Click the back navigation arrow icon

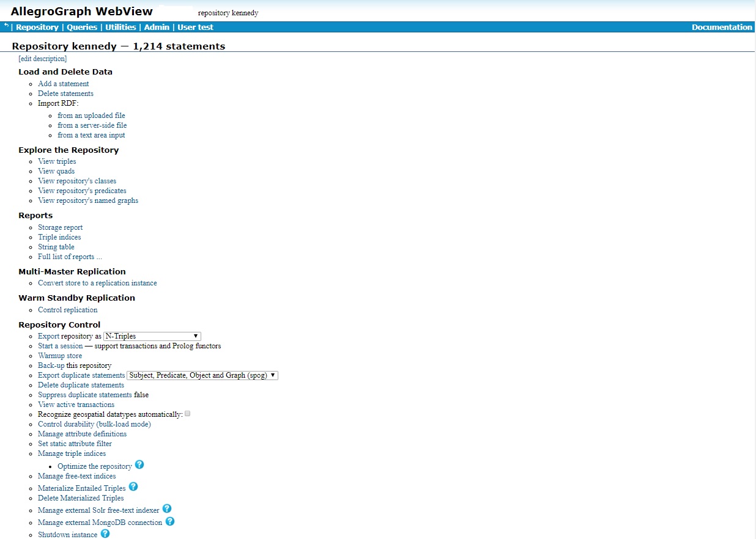[x=5, y=26]
